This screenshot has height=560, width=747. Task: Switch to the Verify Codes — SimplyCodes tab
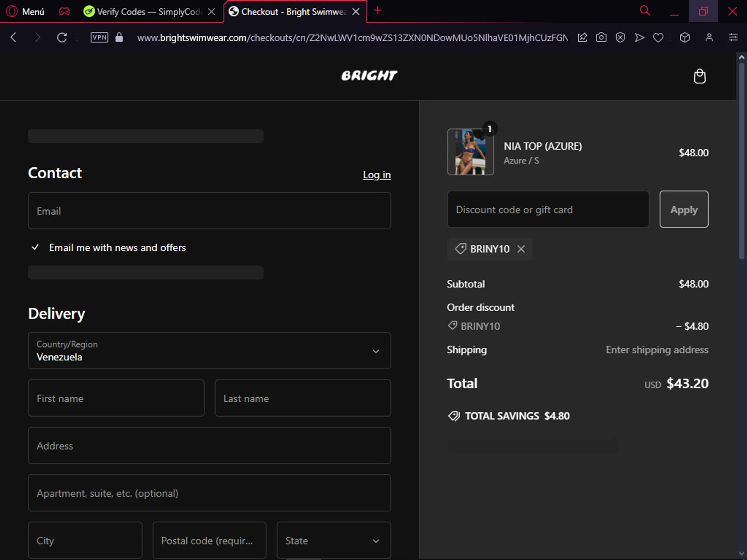tap(142, 11)
